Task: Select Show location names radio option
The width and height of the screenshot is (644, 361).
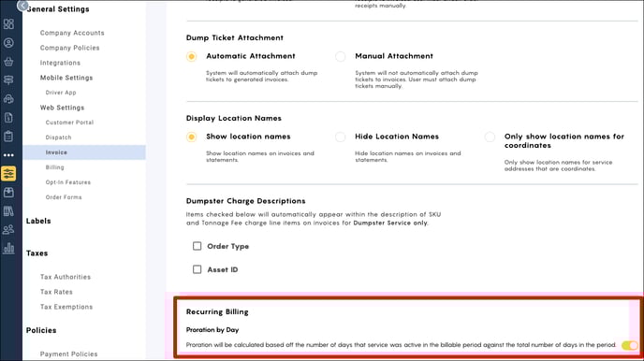Action: pyautogui.click(x=191, y=137)
